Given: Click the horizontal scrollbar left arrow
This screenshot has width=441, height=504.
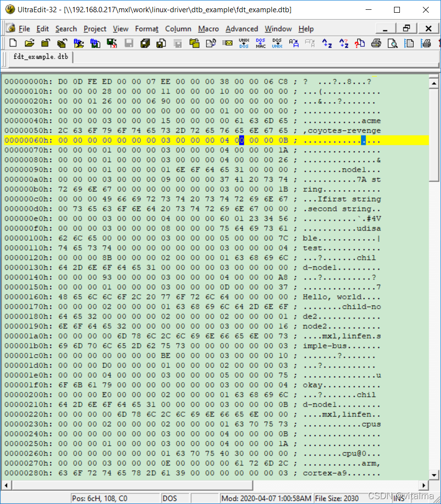Looking at the screenshot, I should 7,485.
